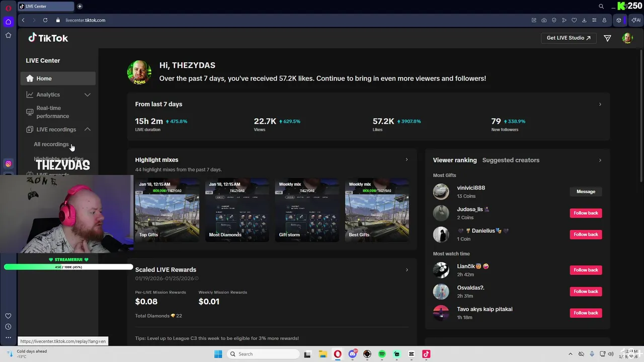Screen dimensions: 644x362
Task: Open three-dot sidebar setup menu
Action: (8, 337)
